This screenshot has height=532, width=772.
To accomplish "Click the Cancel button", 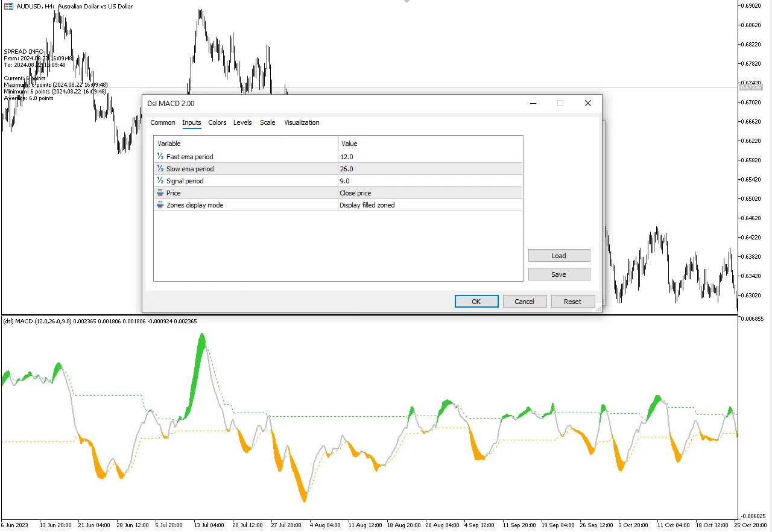I will 524,302.
